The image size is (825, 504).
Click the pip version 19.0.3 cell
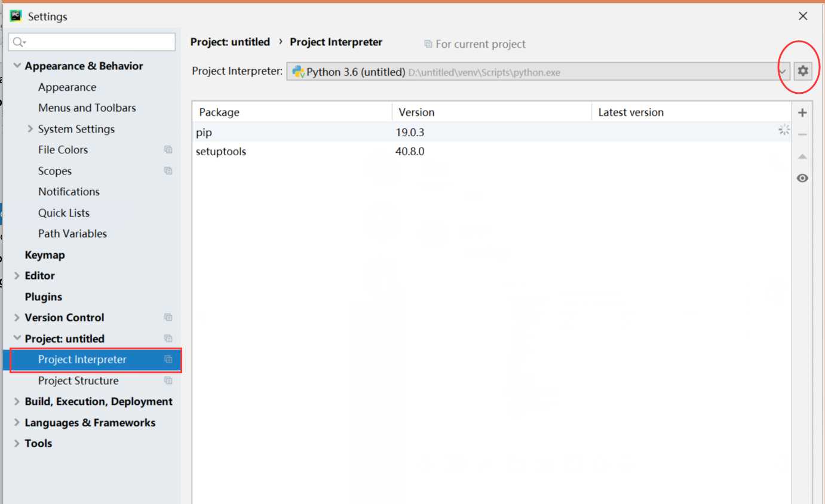click(410, 132)
